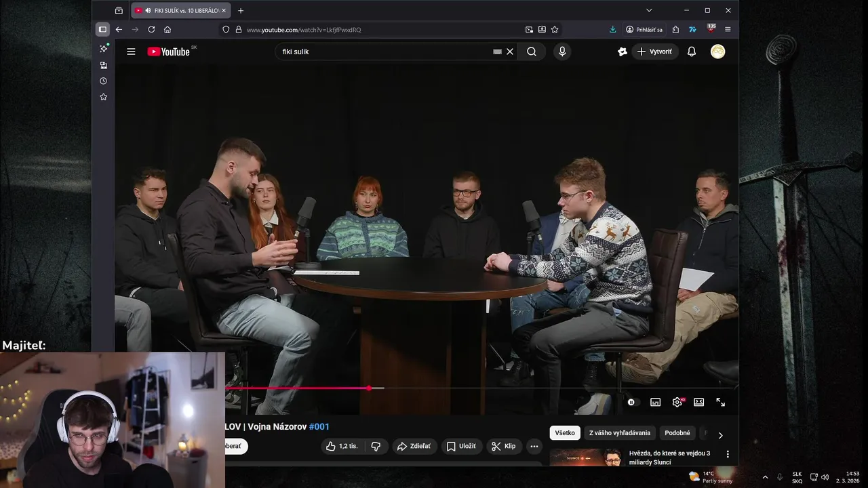Screen dimensions: 868x488
Task: Open Firefox application hamburger menu
Action: point(728,29)
